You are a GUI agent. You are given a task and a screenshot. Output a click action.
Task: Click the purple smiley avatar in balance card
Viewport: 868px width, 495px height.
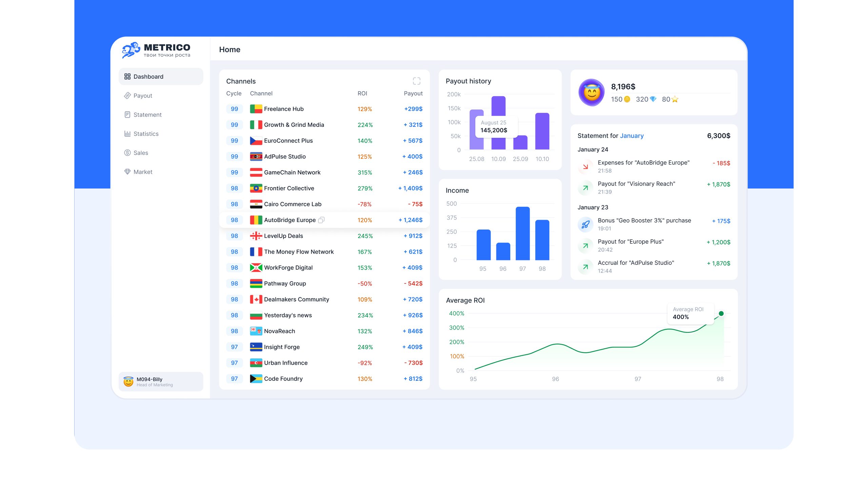pos(591,93)
